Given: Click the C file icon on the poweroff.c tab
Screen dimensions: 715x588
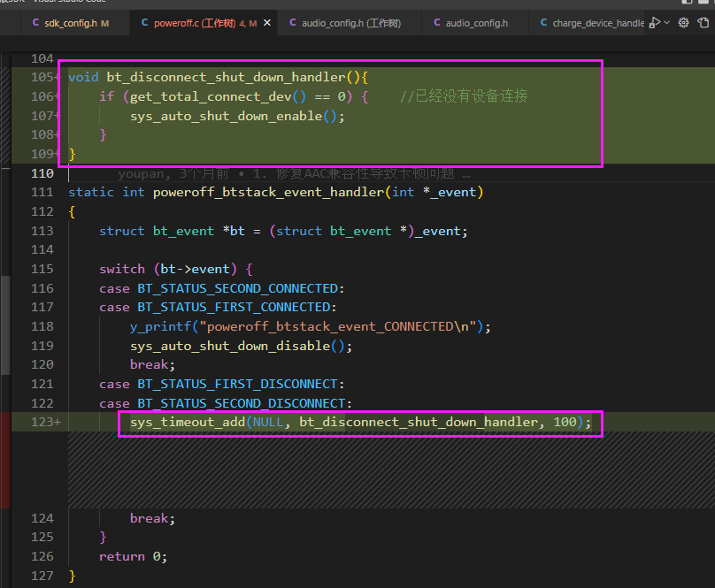Looking at the screenshot, I should (x=144, y=22).
